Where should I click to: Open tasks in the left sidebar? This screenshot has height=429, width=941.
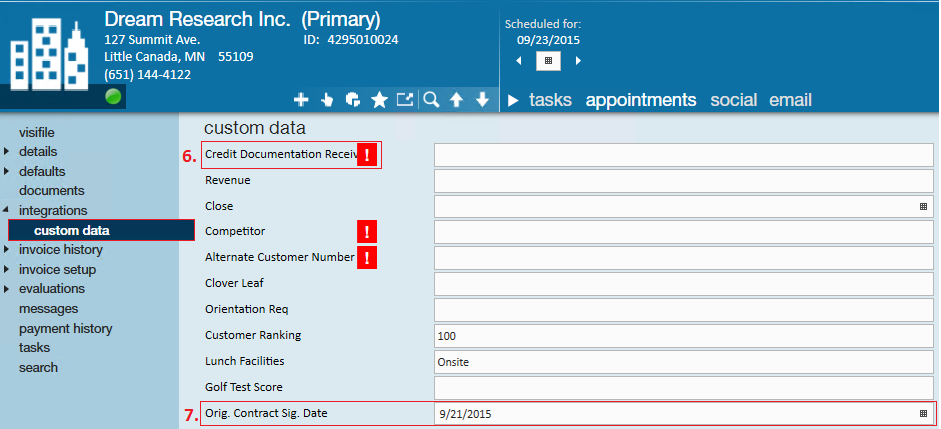(34, 348)
